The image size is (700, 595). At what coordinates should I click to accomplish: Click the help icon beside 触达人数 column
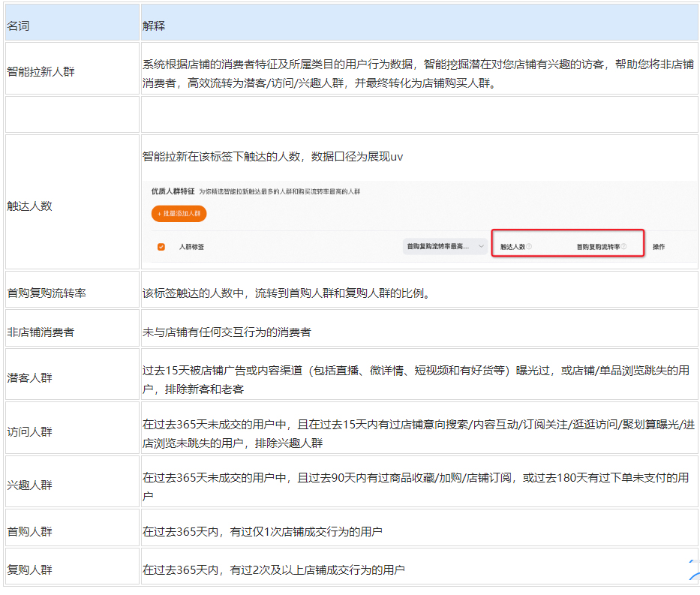[530, 245]
